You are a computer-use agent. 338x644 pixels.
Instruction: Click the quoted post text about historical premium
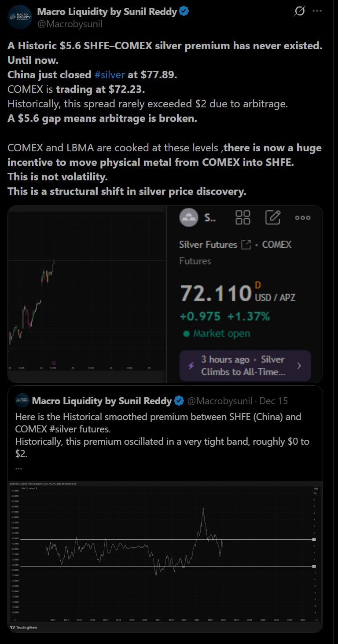point(158,428)
